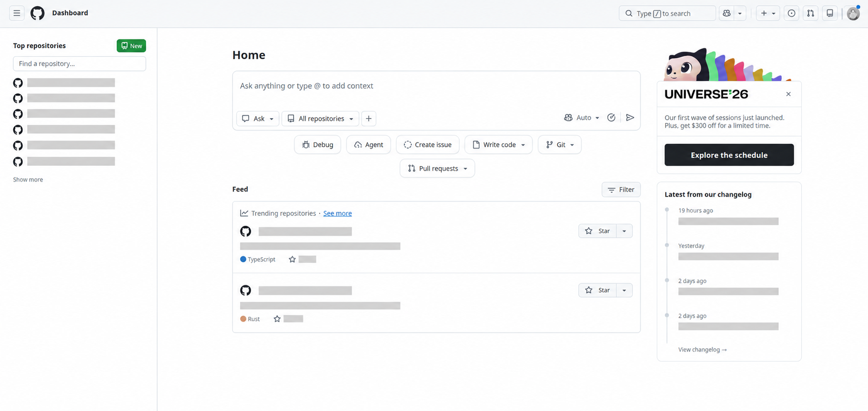
Task: Open star list dropdown for Rust repository
Action: click(x=624, y=291)
